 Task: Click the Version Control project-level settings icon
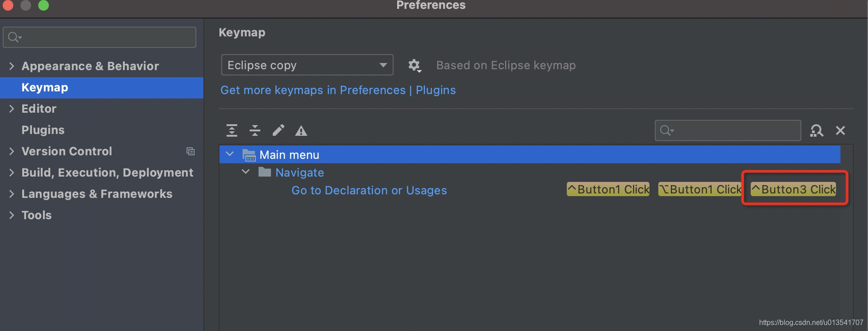(x=191, y=151)
